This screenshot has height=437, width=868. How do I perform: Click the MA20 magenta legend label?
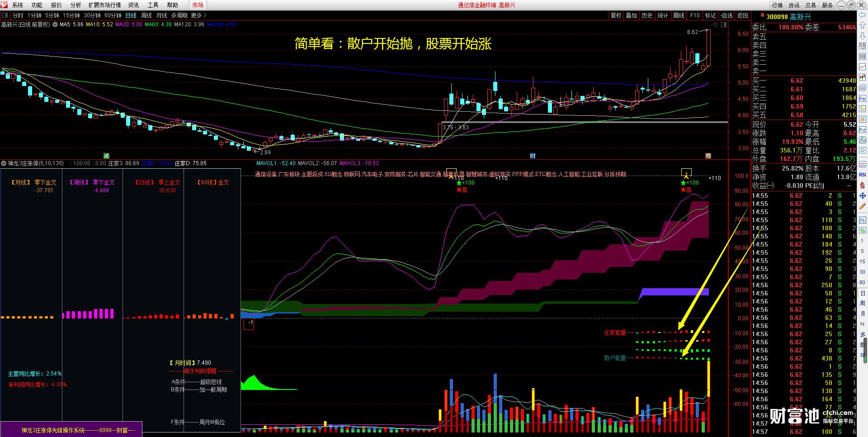point(129,24)
